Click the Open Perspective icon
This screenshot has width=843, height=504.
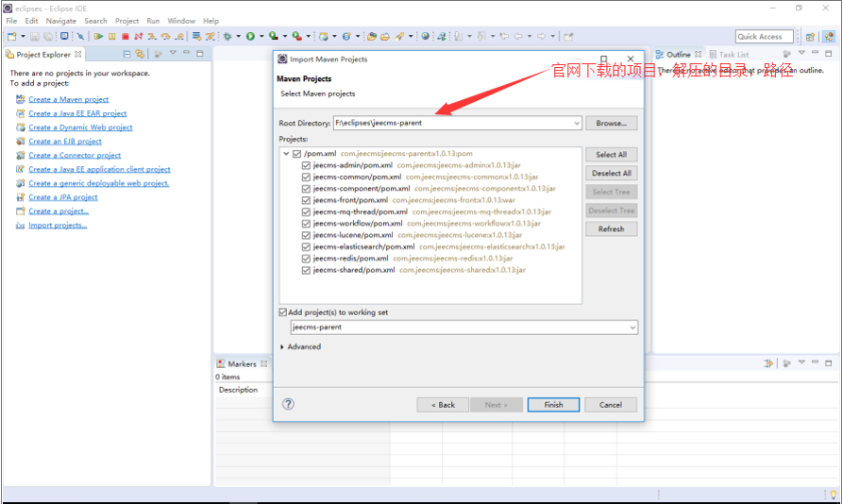coord(810,37)
